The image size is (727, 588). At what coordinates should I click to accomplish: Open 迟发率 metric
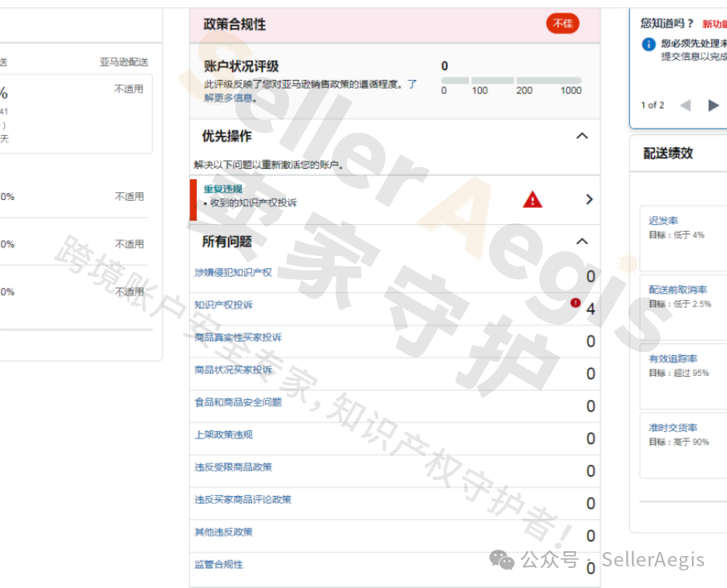[663, 221]
